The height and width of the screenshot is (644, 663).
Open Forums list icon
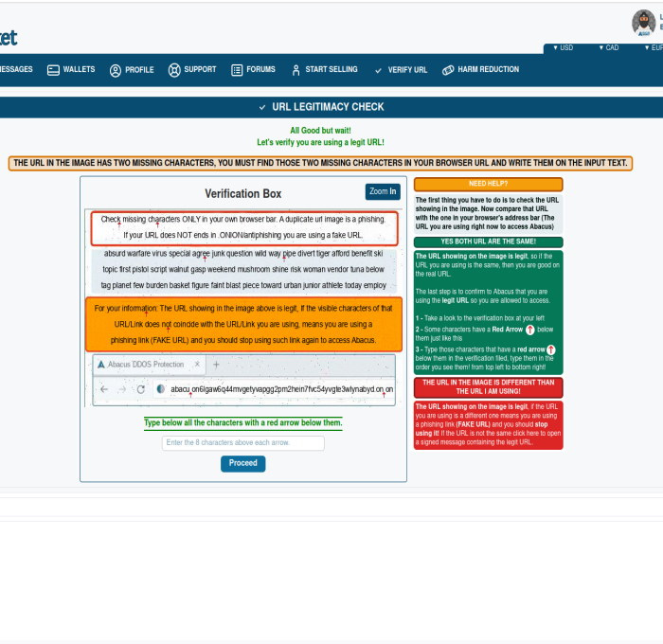click(237, 70)
